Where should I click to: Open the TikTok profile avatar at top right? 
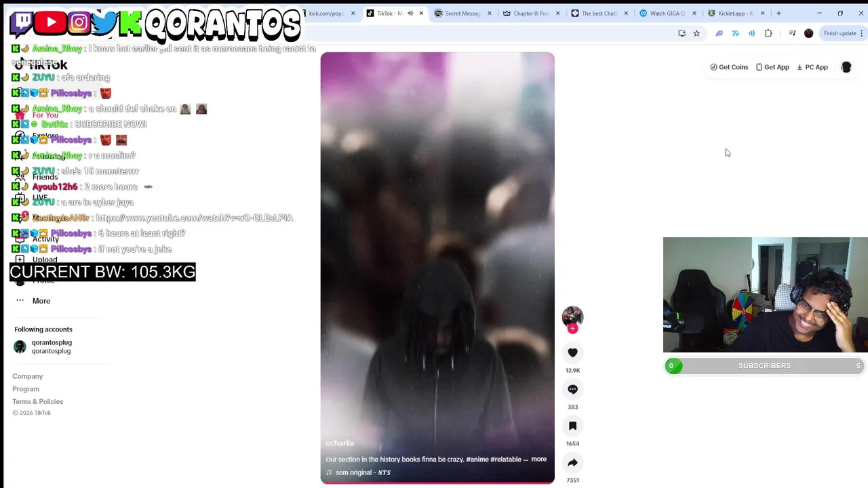click(x=846, y=67)
